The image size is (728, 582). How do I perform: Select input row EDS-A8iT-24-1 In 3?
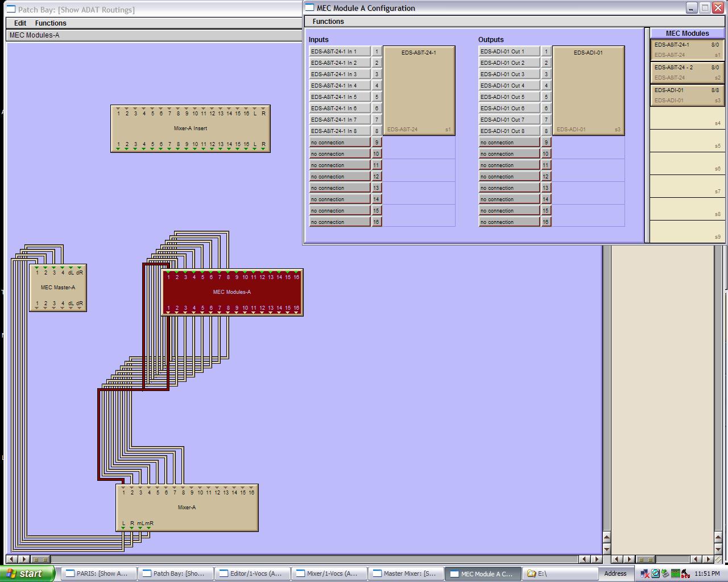pyautogui.click(x=340, y=74)
